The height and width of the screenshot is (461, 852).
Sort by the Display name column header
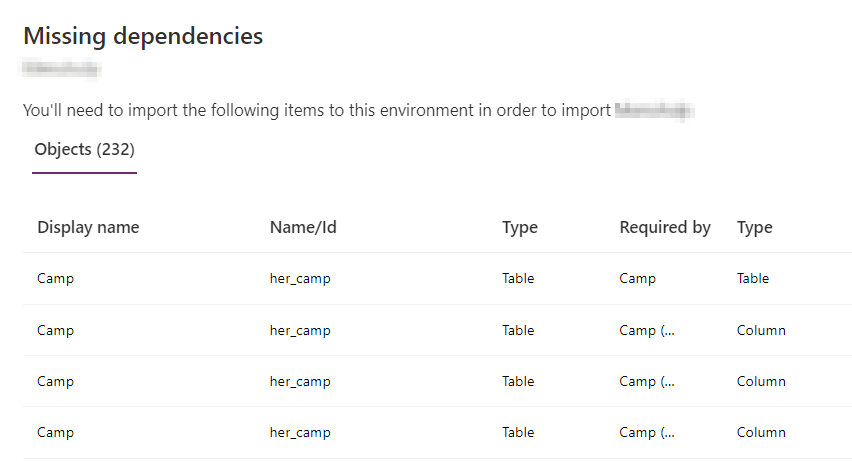point(88,227)
